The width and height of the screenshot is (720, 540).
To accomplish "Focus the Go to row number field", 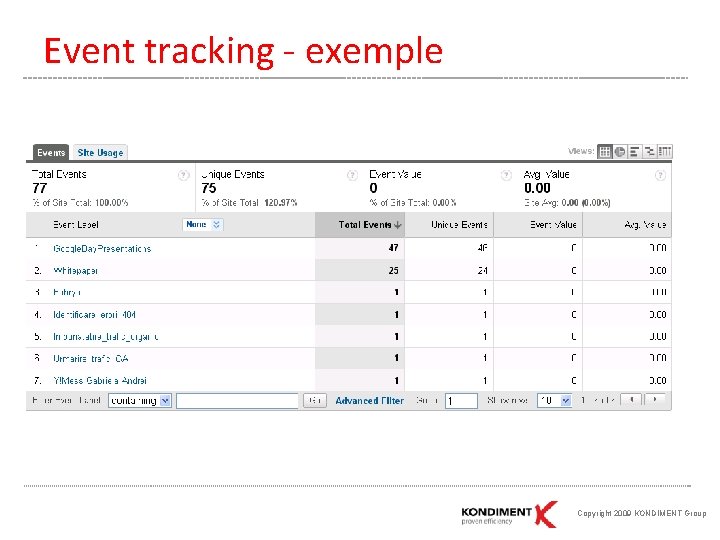I will [x=461, y=401].
